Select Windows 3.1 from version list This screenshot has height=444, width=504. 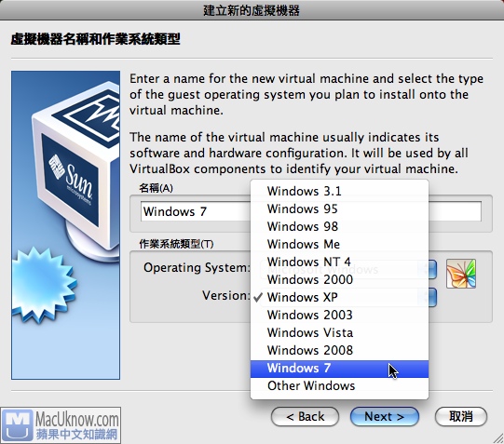[x=339, y=191]
